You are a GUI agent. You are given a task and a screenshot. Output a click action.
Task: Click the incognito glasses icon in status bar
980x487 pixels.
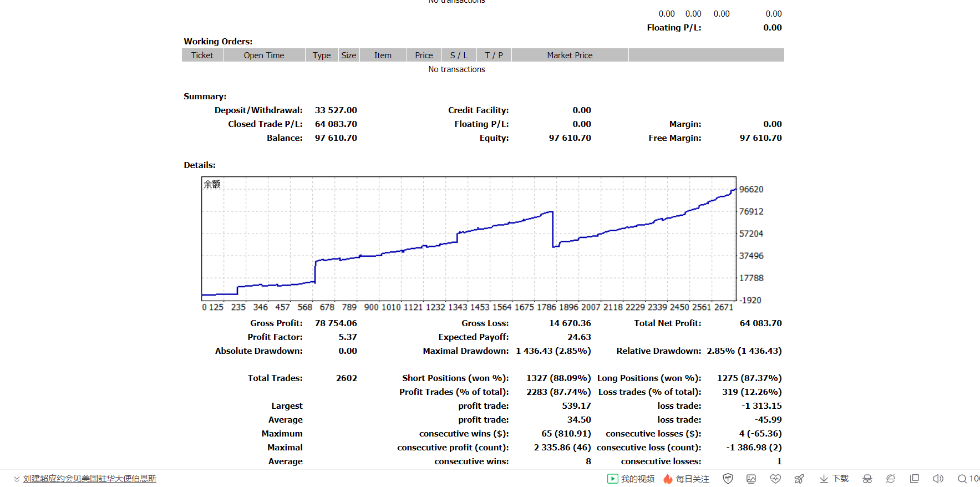point(867,479)
